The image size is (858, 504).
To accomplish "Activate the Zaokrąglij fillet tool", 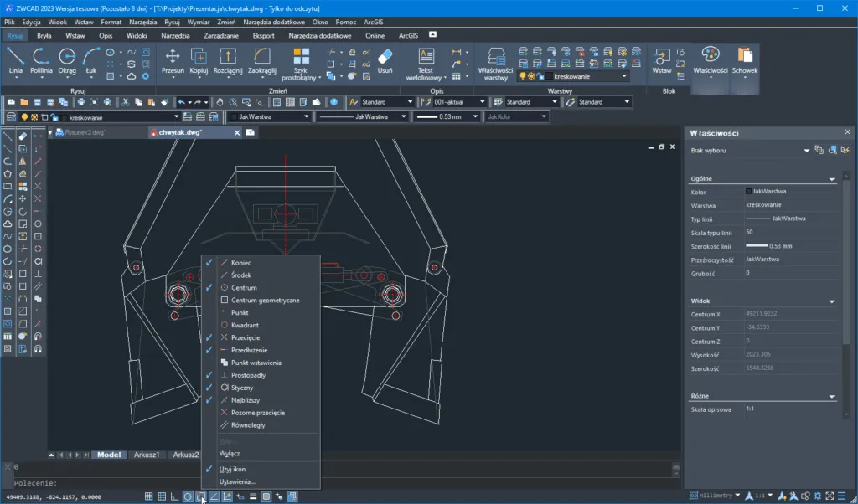I will point(262,60).
